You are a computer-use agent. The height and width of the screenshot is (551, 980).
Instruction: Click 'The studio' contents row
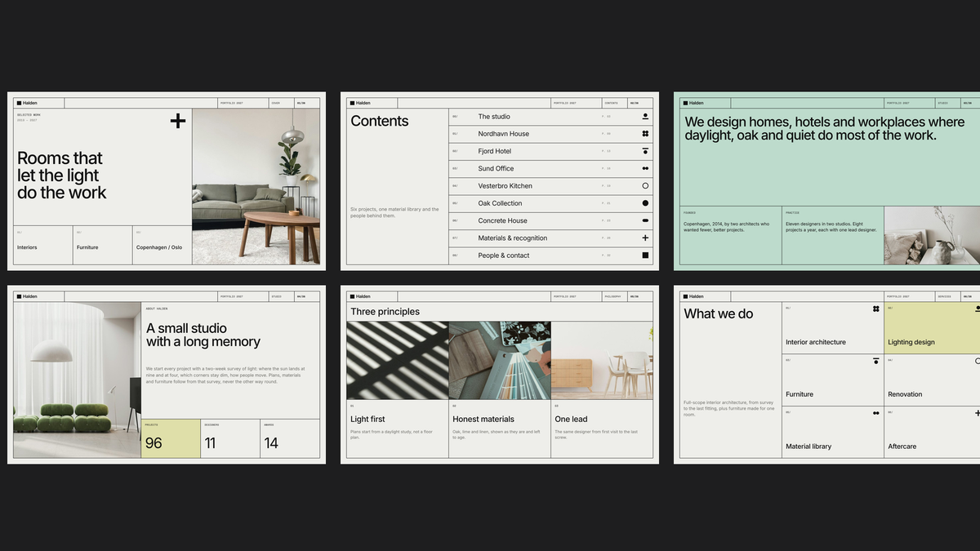550,117
